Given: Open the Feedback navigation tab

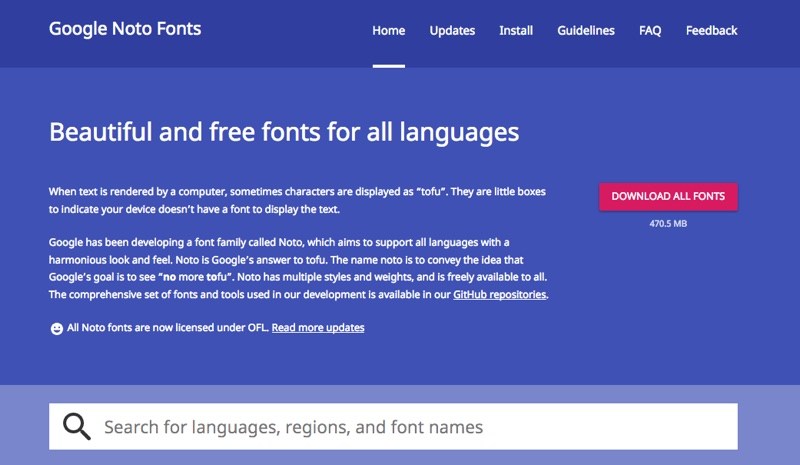Looking at the screenshot, I should click(x=711, y=31).
